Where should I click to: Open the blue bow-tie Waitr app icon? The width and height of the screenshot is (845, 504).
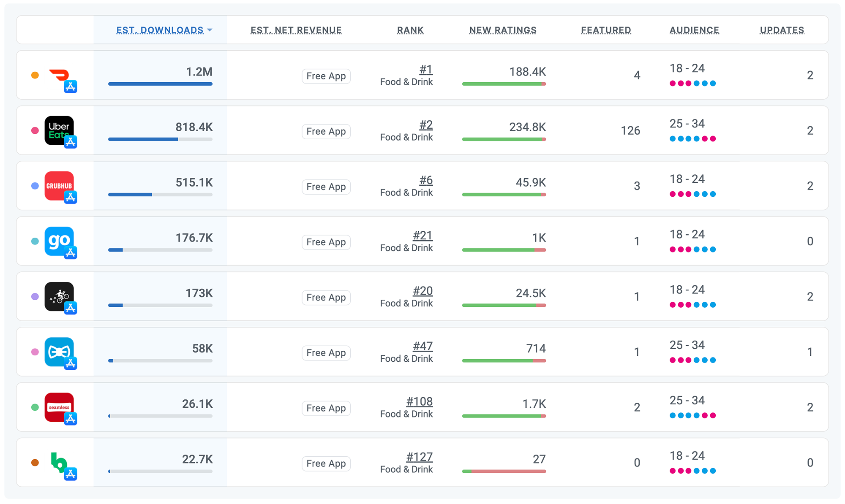pyautogui.click(x=59, y=352)
